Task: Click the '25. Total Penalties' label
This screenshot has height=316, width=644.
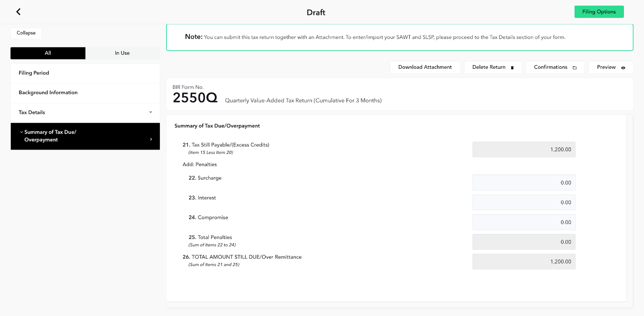Action: click(x=210, y=237)
